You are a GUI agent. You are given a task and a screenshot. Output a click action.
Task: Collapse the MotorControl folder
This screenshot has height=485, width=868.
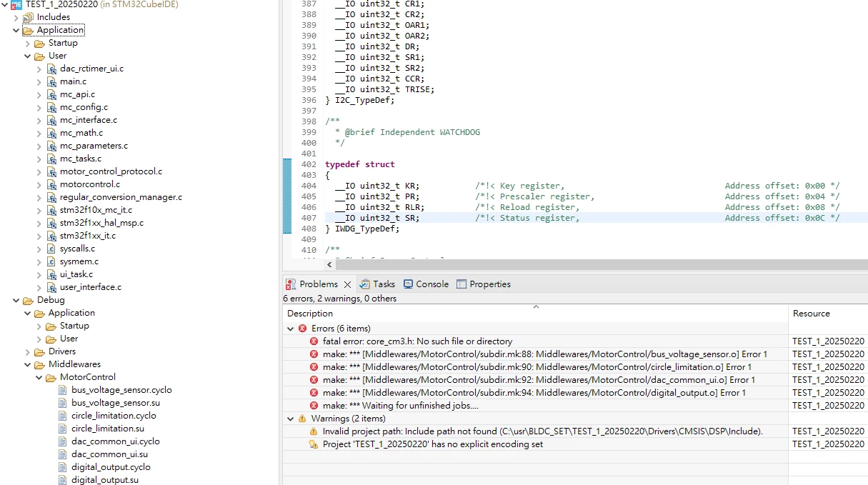[x=39, y=377]
